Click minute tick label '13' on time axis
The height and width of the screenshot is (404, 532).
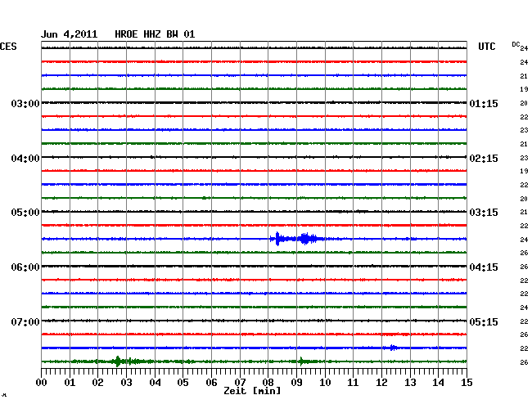pyautogui.click(x=410, y=383)
